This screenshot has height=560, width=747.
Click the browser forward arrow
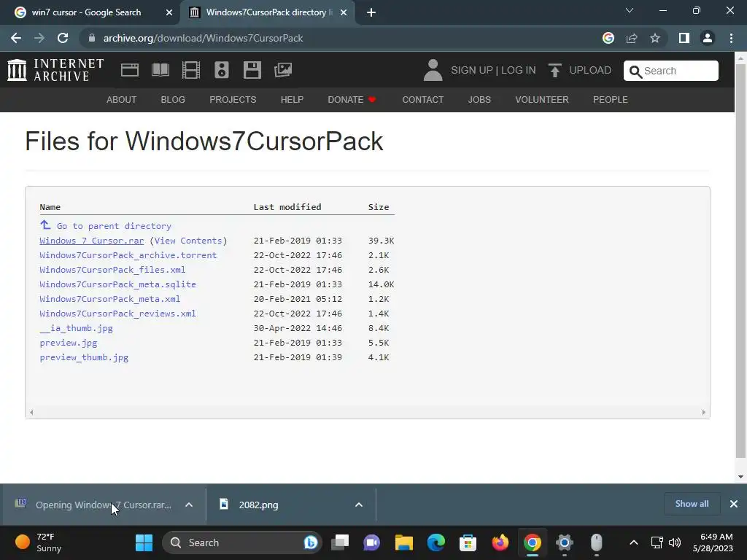[x=39, y=38]
